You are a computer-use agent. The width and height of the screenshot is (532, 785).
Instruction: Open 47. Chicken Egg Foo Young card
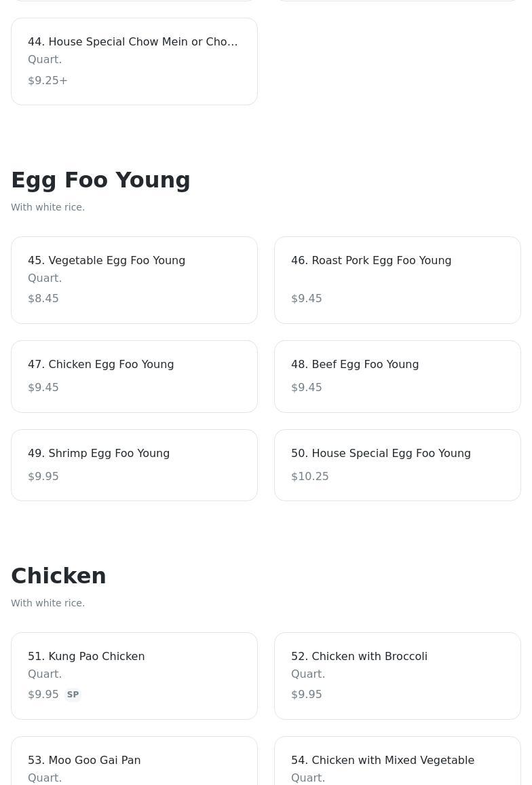134,376
